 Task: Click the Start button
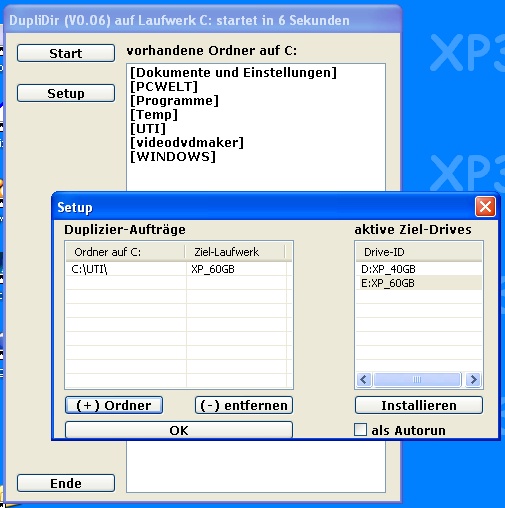pyautogui.click(x=66, y=53)
